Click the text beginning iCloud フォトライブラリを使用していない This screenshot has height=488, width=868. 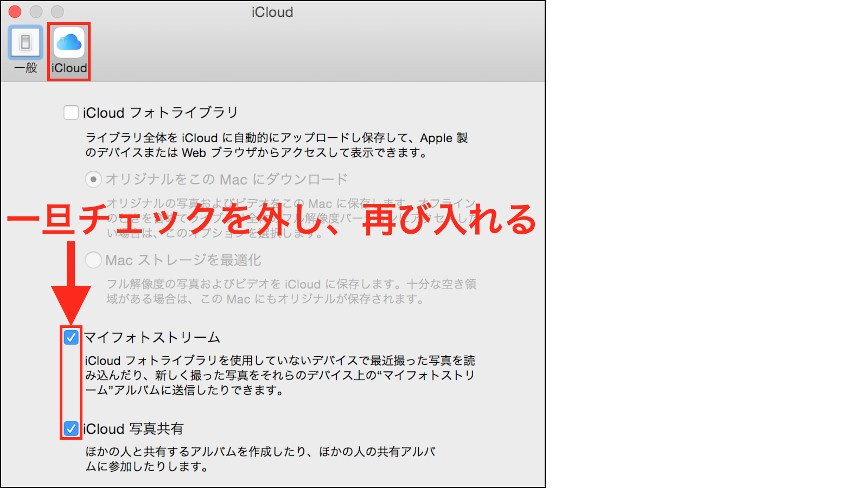280,375
